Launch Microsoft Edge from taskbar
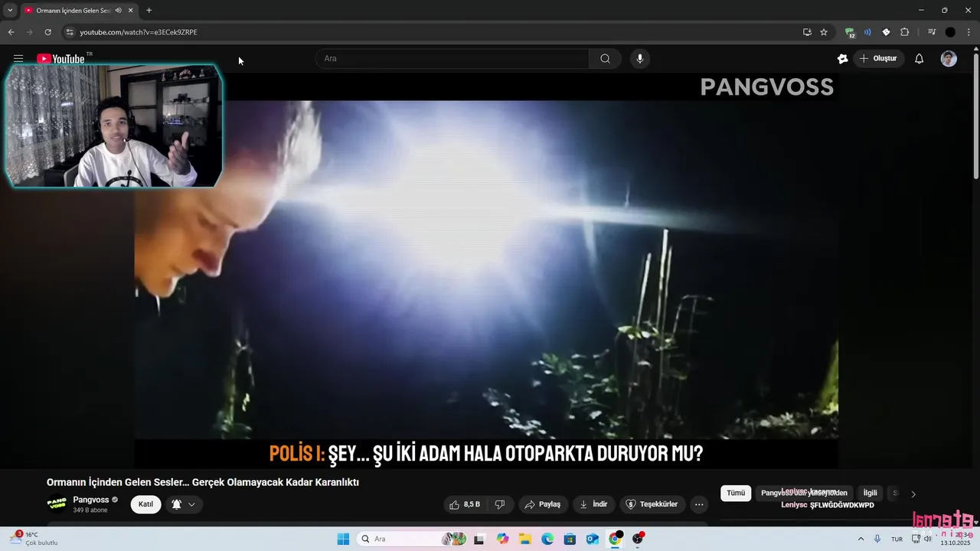The height and width of the screenshot is (551, 980). (x=547, y=539)
